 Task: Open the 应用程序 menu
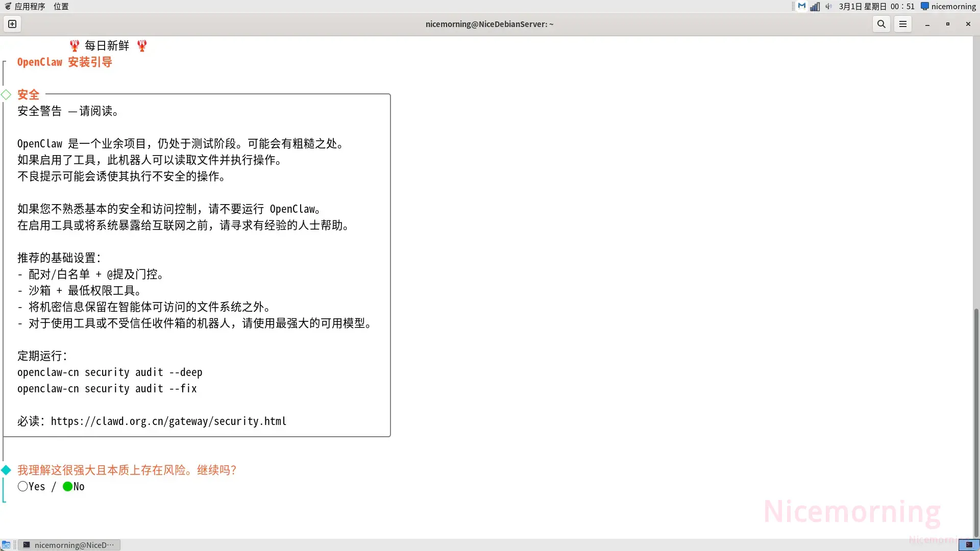30,6
